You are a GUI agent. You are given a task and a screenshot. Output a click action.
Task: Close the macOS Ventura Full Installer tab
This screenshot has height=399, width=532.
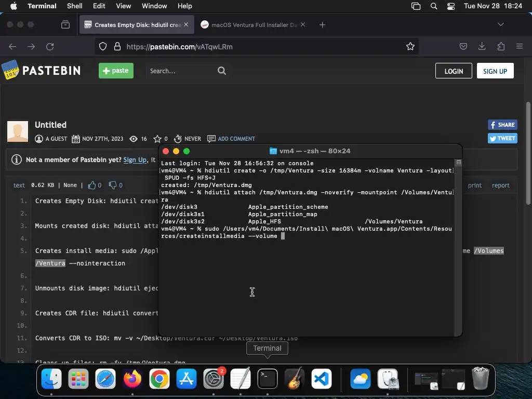303,25
